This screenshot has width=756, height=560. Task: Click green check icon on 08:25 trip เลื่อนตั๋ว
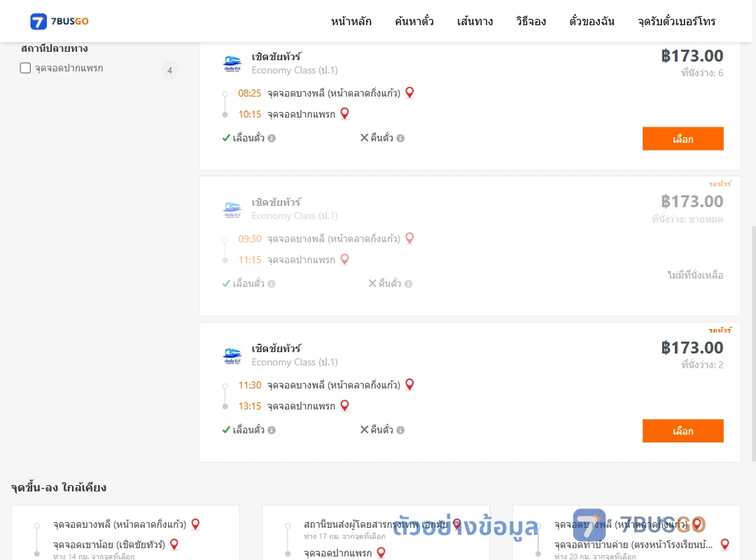click(225, 138)
